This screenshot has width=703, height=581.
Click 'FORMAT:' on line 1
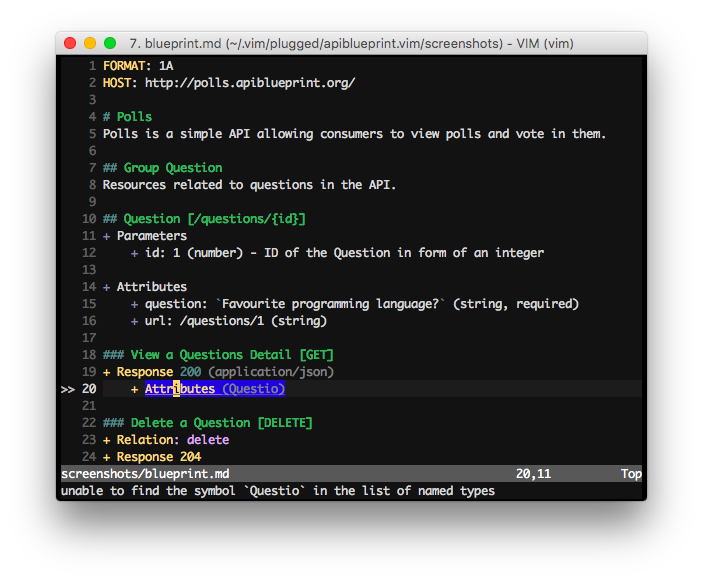tap(127, 66)
